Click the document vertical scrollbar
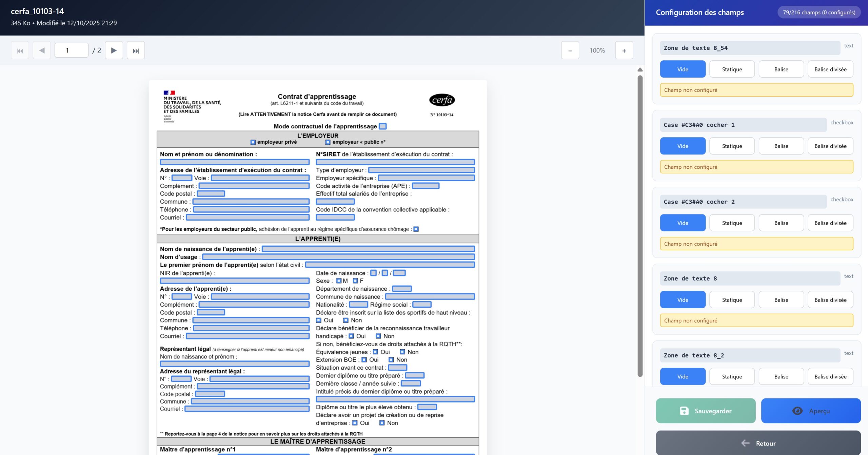Viewport: 868px width, 455px height. coord(640,224)
